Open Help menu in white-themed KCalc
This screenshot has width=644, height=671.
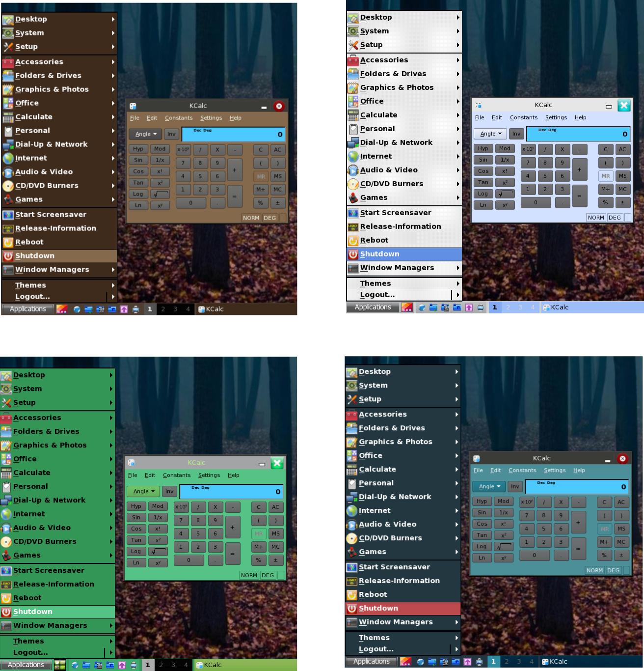[x=580, y=117]
